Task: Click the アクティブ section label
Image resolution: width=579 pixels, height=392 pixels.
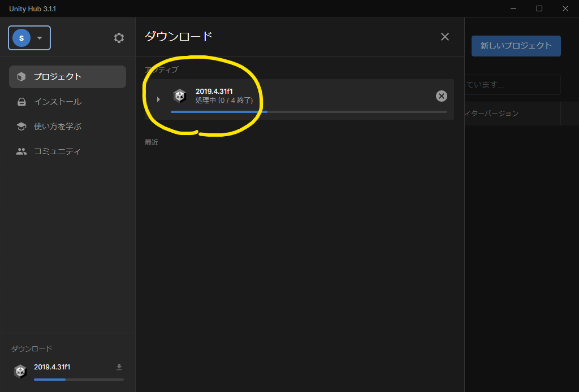Action: [x=162, y=69]
